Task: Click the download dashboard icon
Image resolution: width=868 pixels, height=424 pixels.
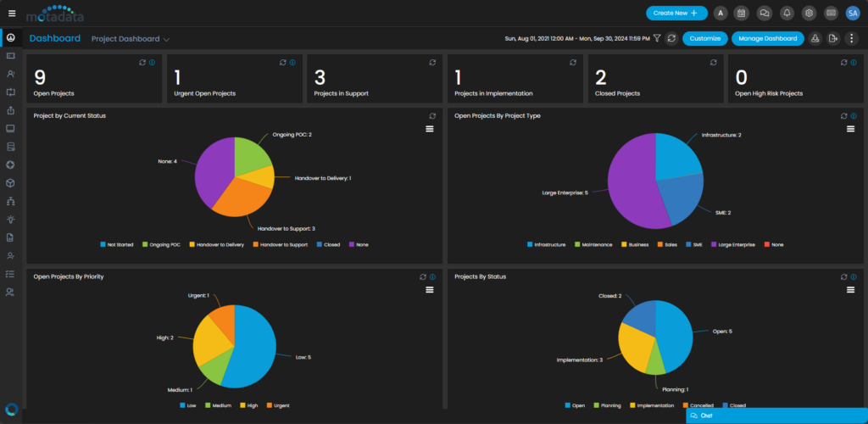Action: click(x=815, y=38)
